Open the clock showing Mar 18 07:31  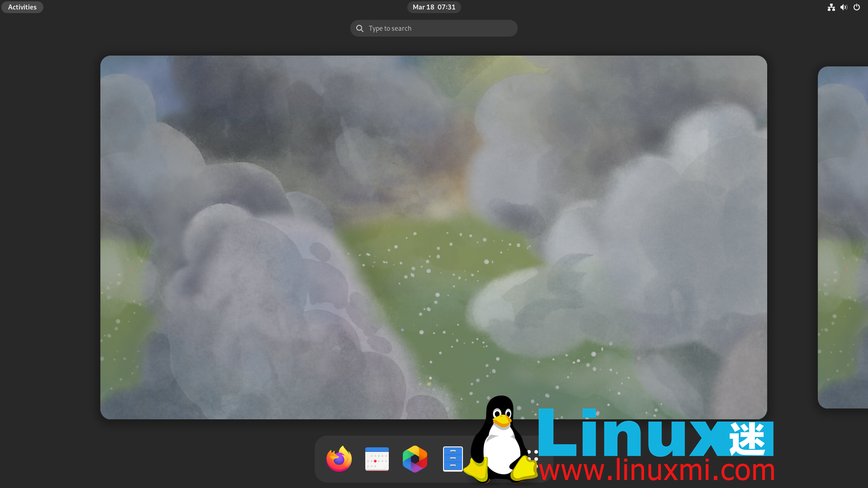434,7
